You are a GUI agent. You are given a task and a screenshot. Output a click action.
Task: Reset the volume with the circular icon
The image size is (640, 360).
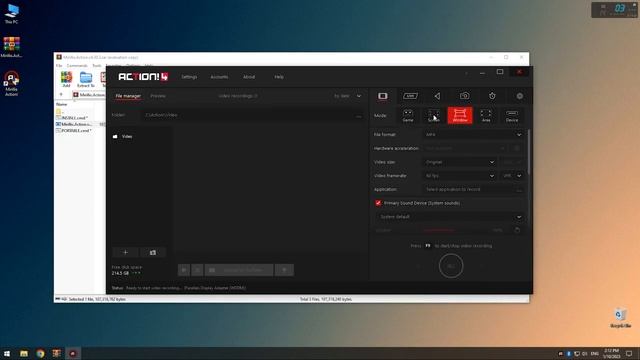pos(517,230)
